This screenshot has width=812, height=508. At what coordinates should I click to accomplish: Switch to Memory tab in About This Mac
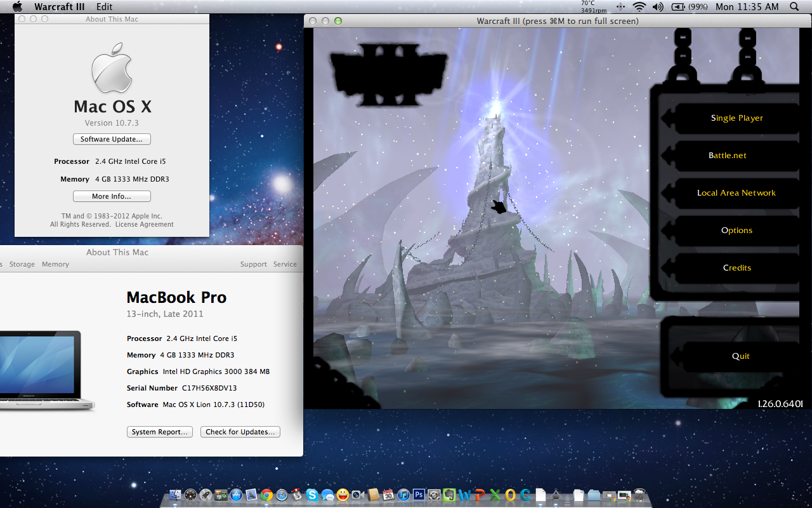[x=55, y=264]
